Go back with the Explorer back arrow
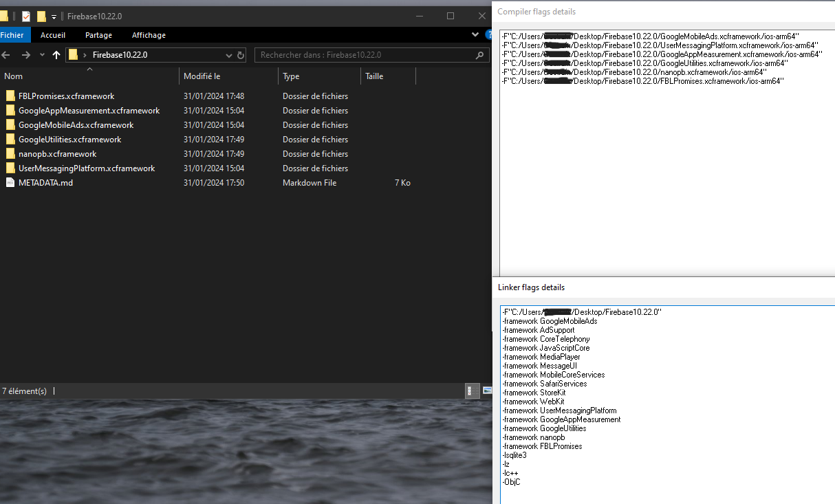Screen dimensions: 835x504 [6, 55]
